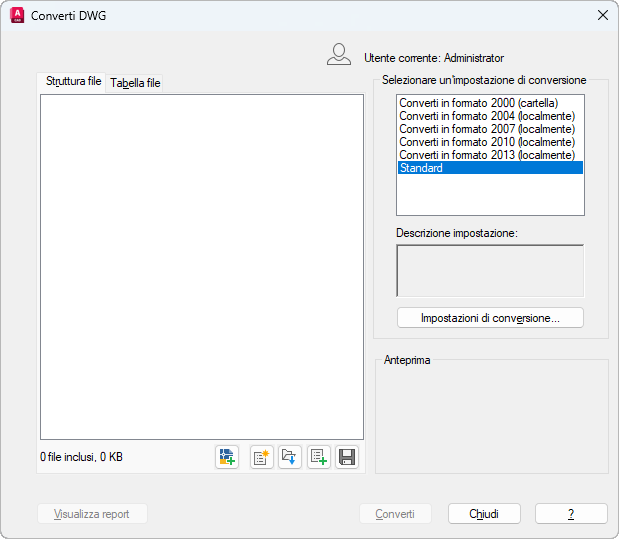Switch to the Tabella file tab
This screenshot has width=619, height=539.
pyautogui.click(x=135, y=83)
